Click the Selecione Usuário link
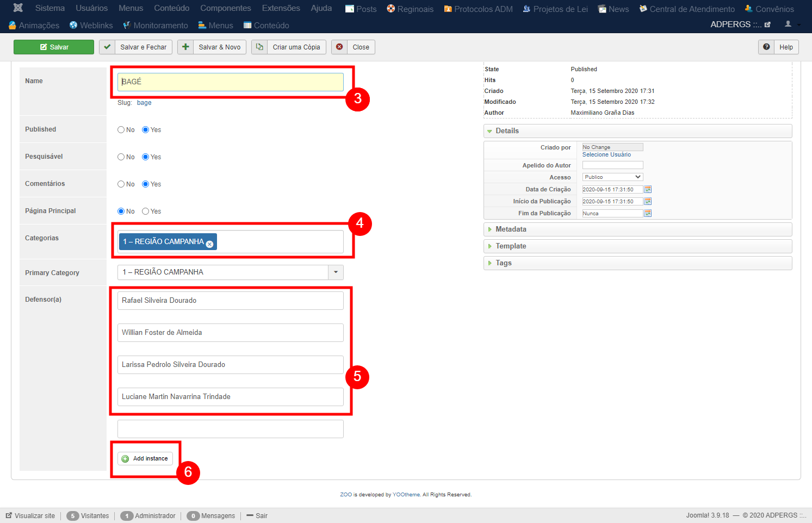The height and width of the screenshot is (523, 812). tap(606, 155)
